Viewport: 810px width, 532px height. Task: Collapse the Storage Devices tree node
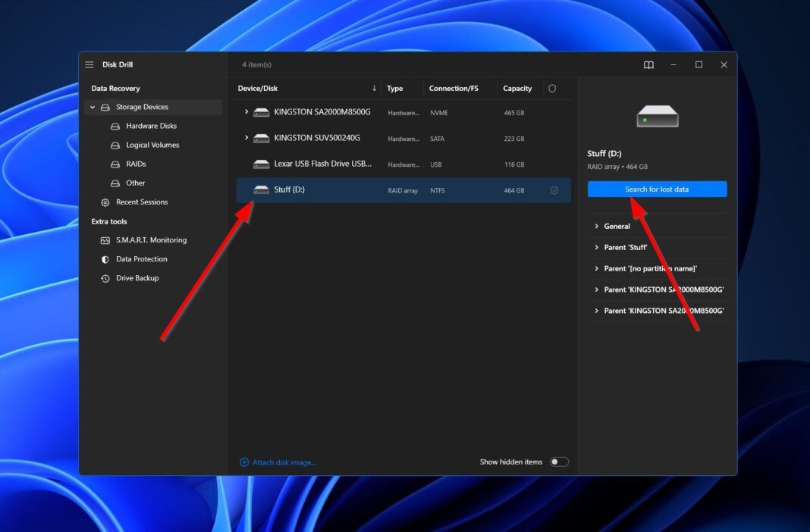[x=93, y=108]
